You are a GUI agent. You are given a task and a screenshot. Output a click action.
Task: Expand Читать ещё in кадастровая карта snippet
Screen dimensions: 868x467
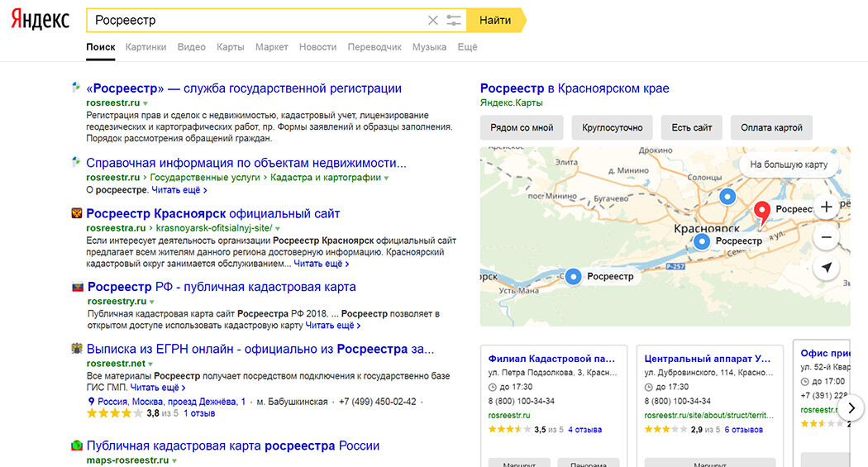(332, 326)
